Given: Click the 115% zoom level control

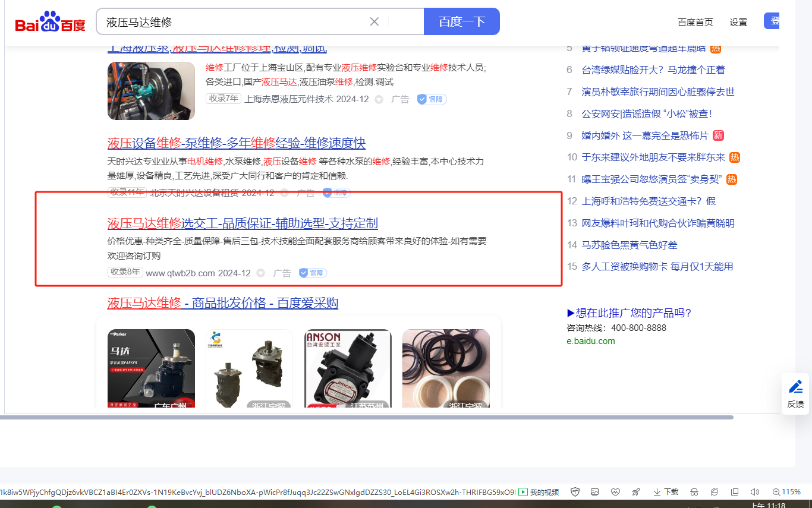Looking at the screenshot, I should 786,492.
